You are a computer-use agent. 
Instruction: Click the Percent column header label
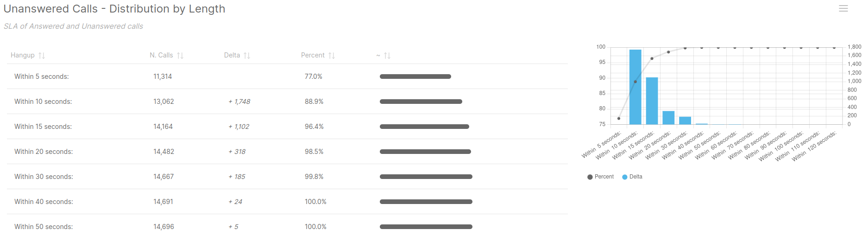[x=313, y=55]
